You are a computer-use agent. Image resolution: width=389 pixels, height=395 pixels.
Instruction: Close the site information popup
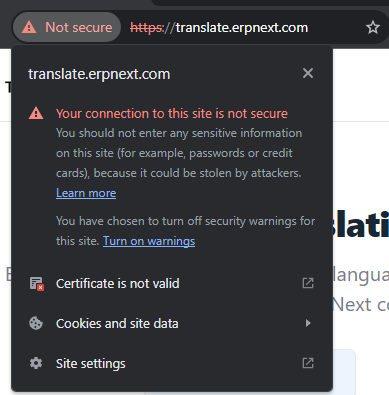click(x=308, y=73)
